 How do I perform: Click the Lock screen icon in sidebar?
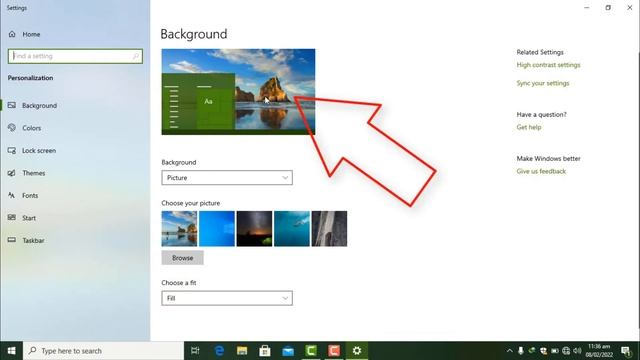point(12,150)
